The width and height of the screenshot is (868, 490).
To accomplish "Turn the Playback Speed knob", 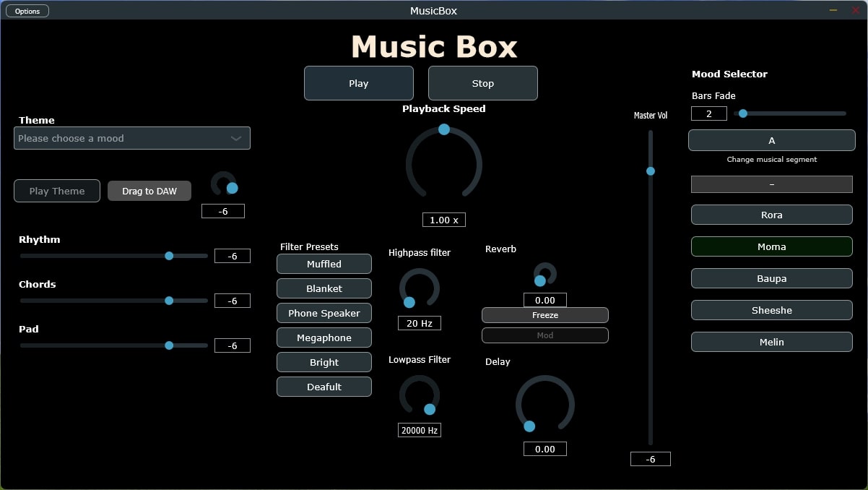I will point(443,163).
